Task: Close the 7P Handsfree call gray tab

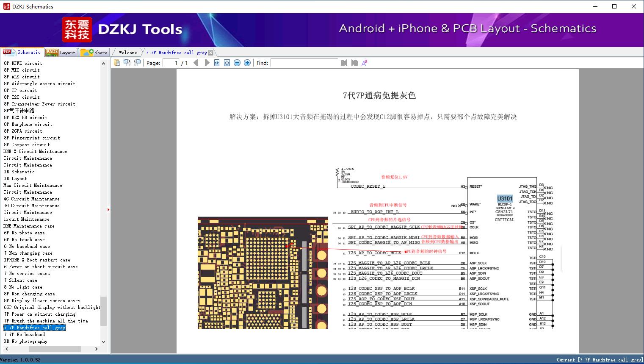Action: point(210,53)
